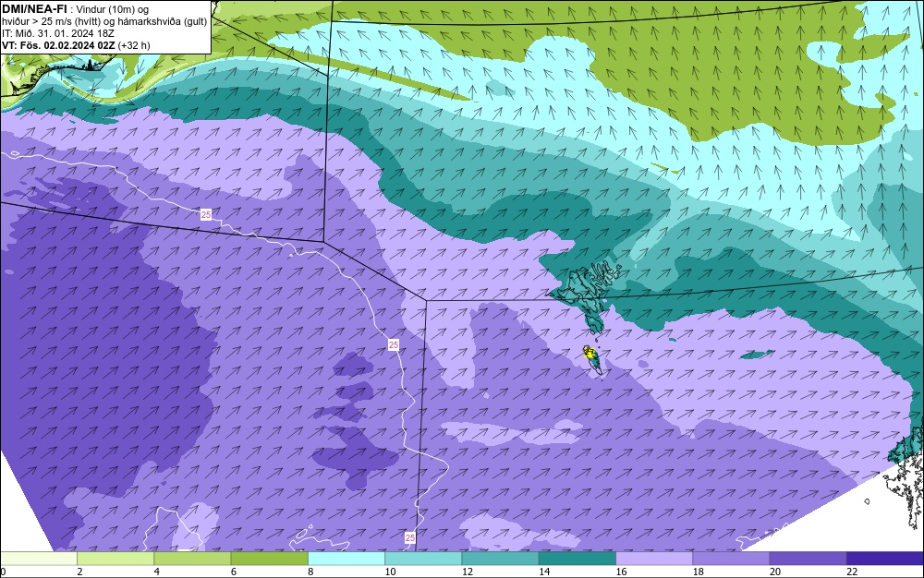The image size is (924, 578).
Task: Click the "VT: Fös. 02.02.2024 02Z" valid time
Action: click(x=59, y=45)
